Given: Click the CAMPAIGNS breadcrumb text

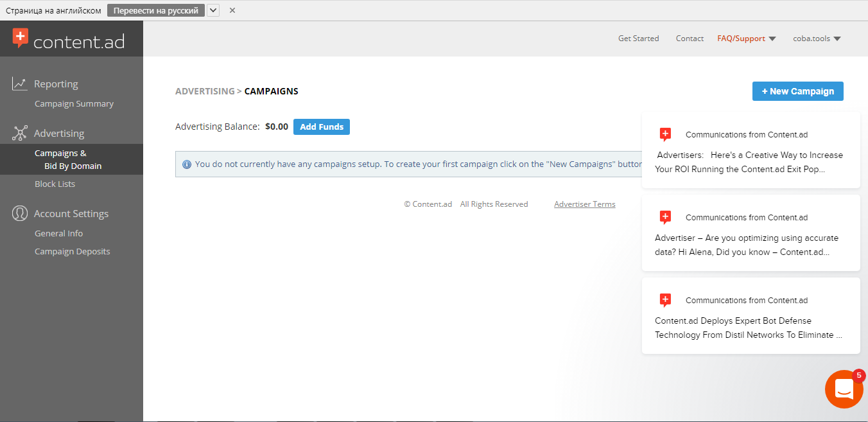Looking at the screenshot, I should click(x=272, y=91).
